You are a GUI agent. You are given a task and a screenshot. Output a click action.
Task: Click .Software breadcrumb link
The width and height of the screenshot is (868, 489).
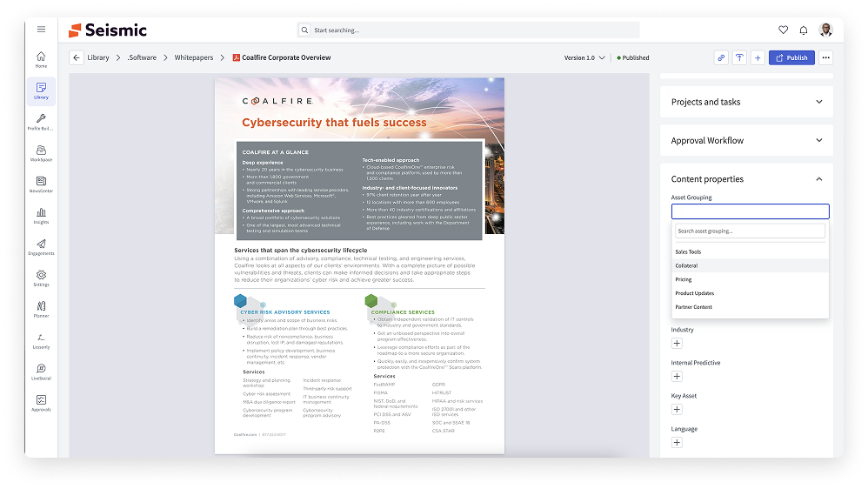[x=142, y=57]
